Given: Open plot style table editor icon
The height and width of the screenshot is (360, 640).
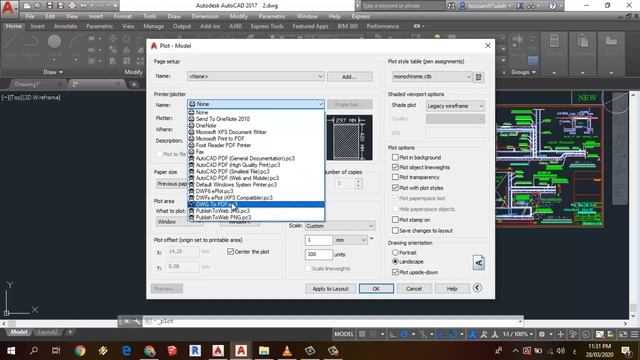Looking at the screenshot, I should [x=479, y=77].
